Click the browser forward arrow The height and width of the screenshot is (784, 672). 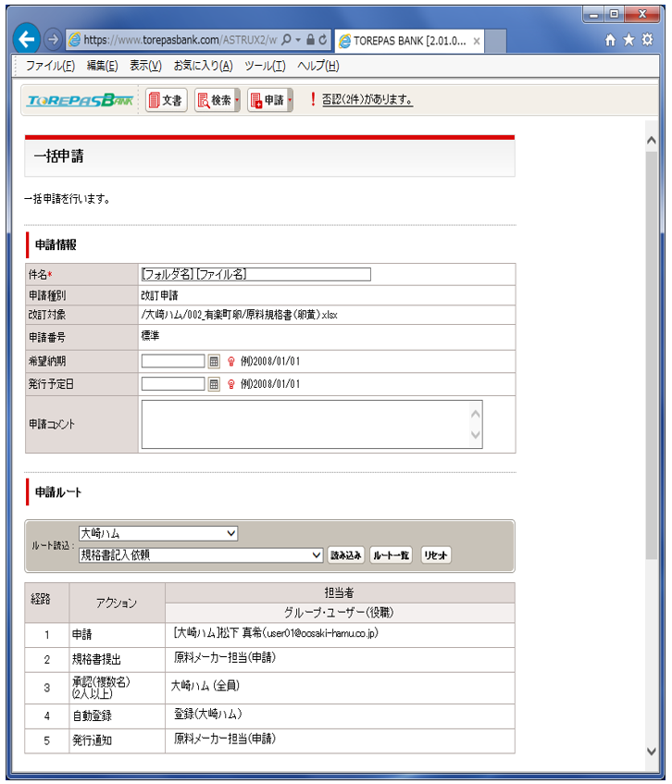(53, 39)
